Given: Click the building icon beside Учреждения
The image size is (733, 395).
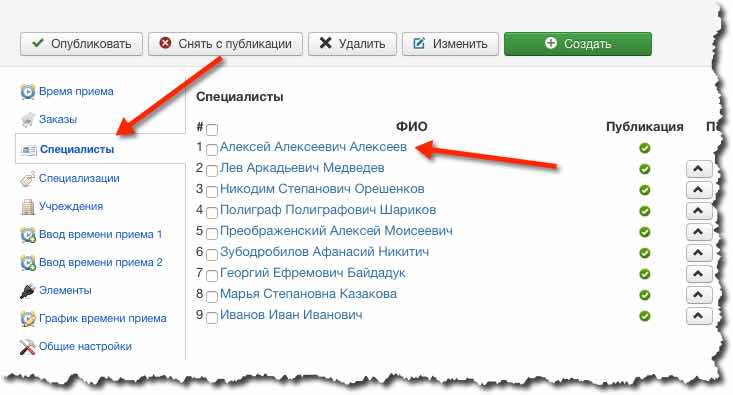Looking at the screenshot, I should (28, 207).
